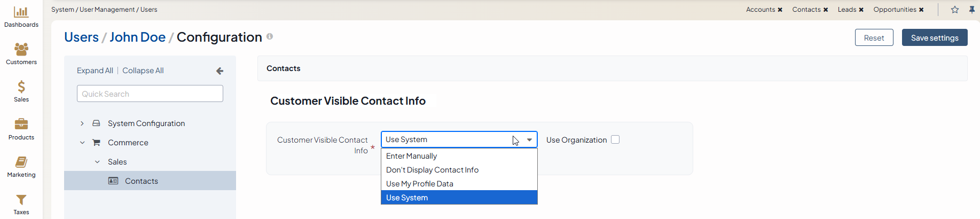Click the Save settings button
This screenshot has width=980, height=219.
934,38
